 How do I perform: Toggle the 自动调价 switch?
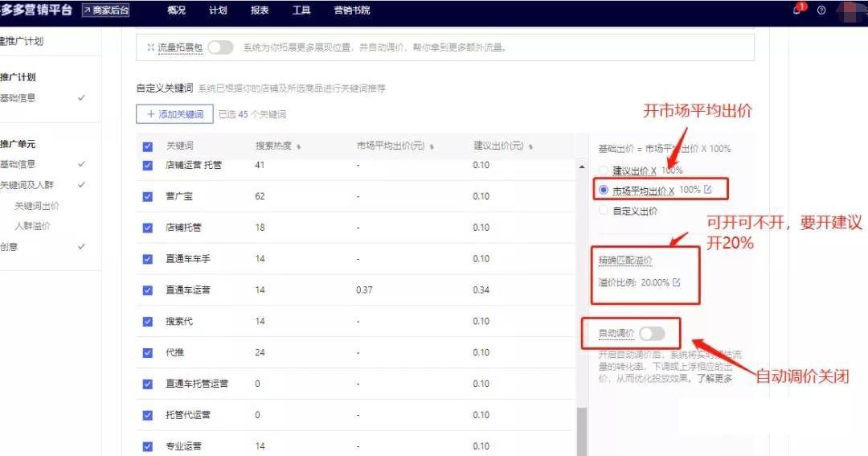point(652,334)
